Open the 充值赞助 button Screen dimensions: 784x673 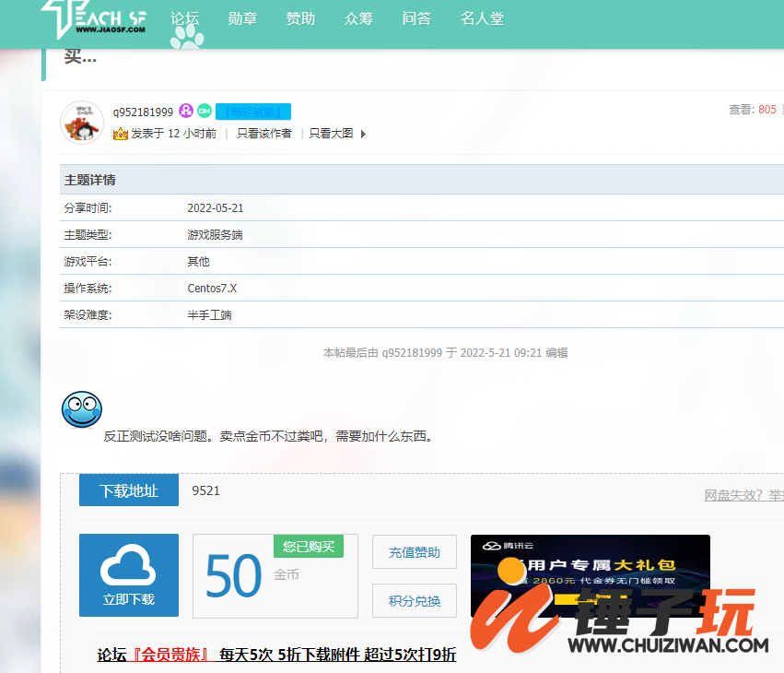(415, 552)
